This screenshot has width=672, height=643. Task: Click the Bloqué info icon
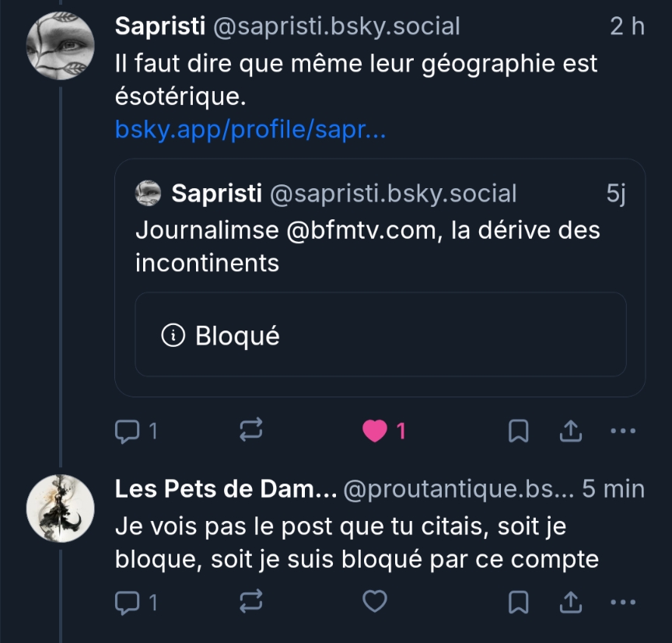click(x=172, y=336)
